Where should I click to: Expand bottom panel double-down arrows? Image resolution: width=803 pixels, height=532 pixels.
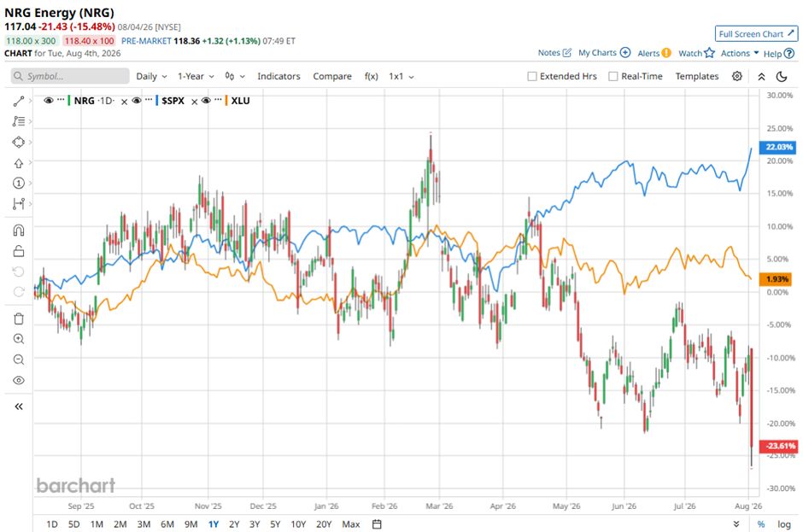pos(736,523)
